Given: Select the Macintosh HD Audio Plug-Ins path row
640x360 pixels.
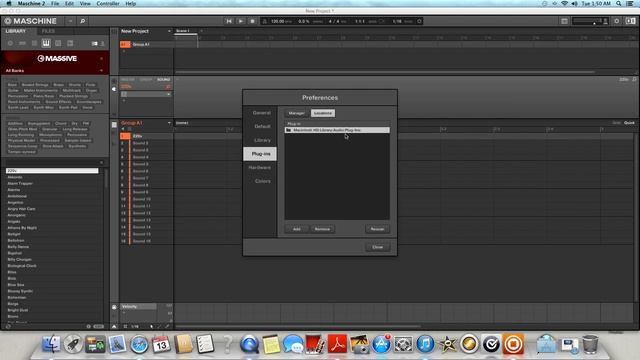Looking at the screenshot, I should (x=337, y=130).
